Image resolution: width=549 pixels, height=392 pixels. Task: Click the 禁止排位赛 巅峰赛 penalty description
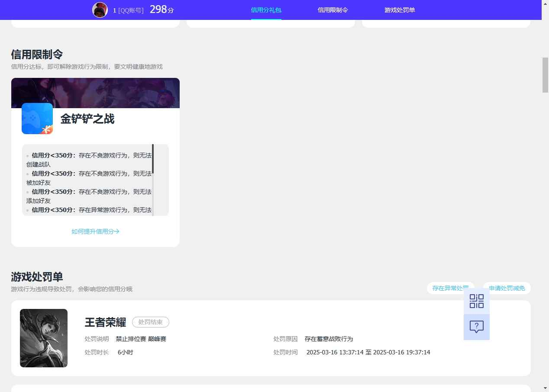click(x=141, y=339)
